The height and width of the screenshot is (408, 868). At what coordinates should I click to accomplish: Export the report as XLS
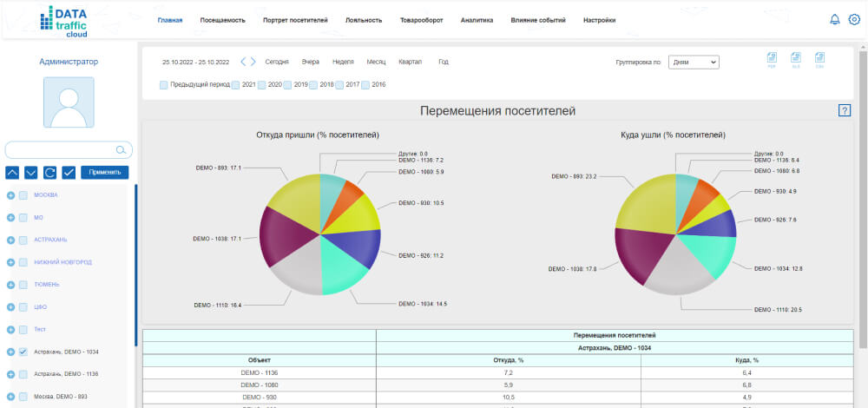coord(796,60)
